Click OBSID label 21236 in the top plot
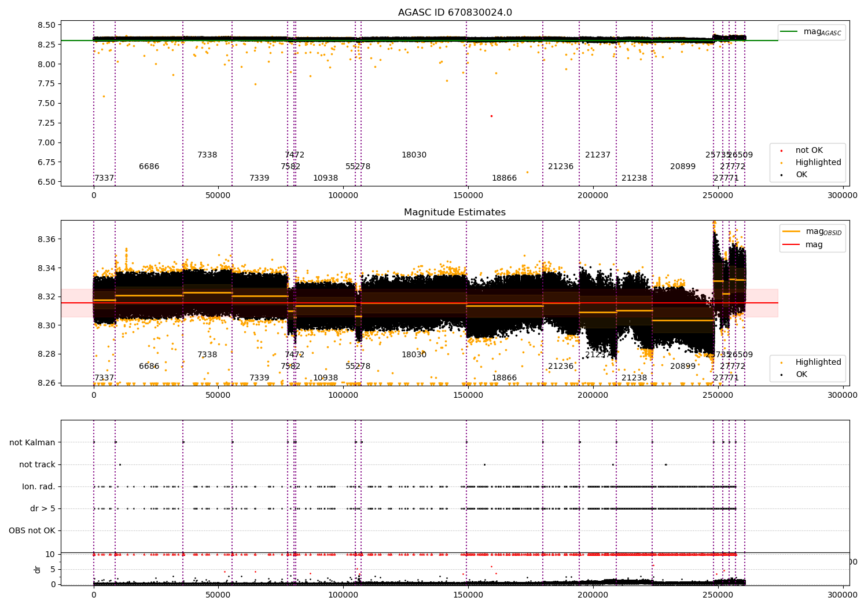This screenshot has width=868, height=608. coord(561,166)
